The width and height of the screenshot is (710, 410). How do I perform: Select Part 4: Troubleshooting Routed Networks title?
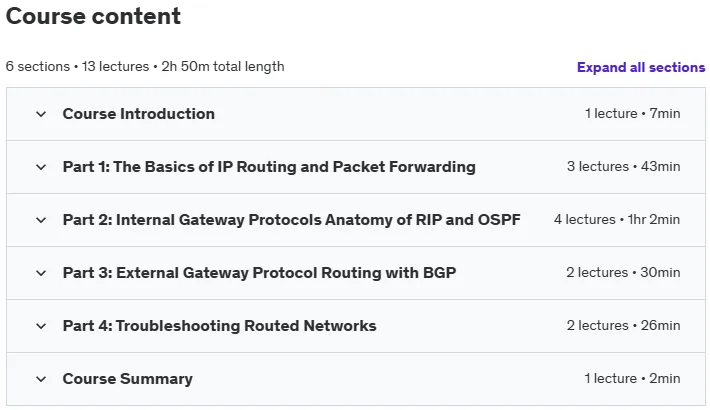click(x=220, y=326)
